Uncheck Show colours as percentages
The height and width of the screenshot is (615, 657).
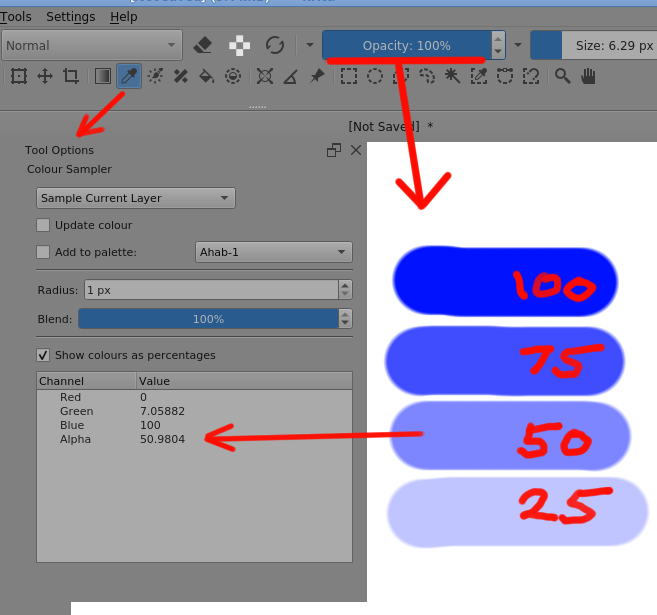tap(43, 355)
